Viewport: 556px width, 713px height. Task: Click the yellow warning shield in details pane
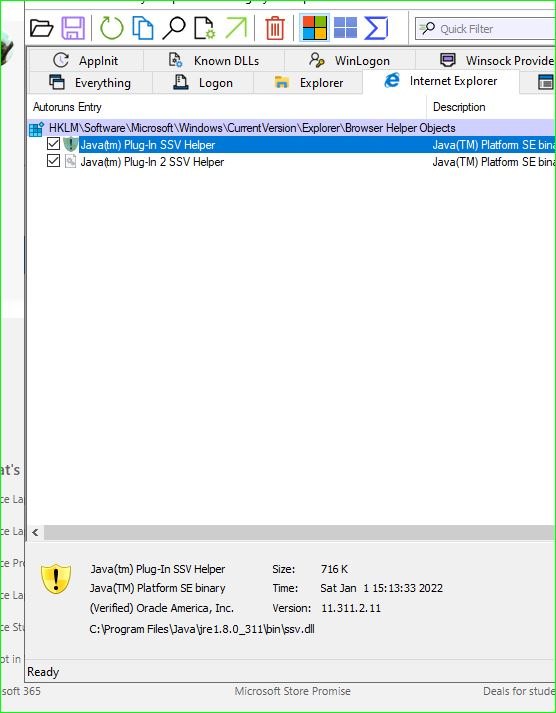(x=56, y=579)
